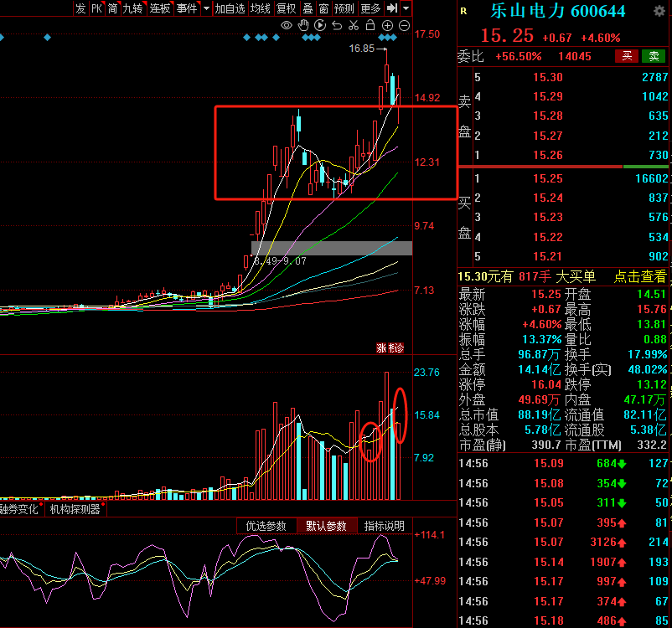Open dropdown arrow at toolbar right end
The image size is (672, 628).
406,8
